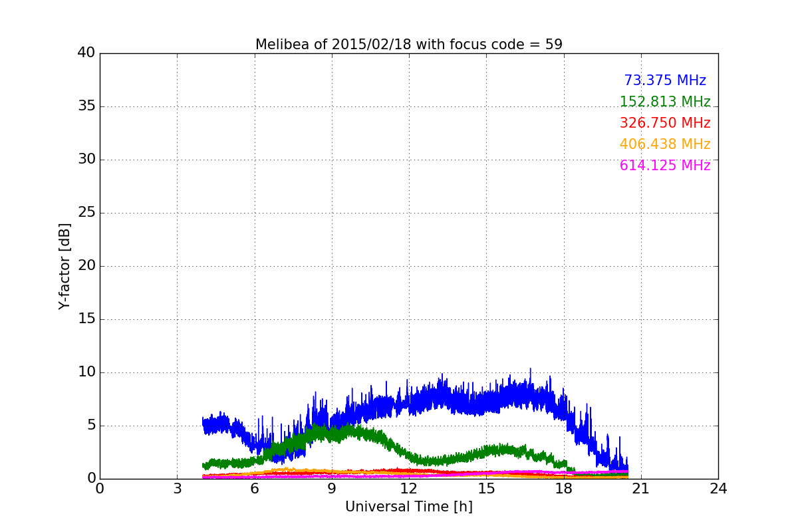Click the x-axis tick label 9
This screenshot has height=532, width=798.
332,489
